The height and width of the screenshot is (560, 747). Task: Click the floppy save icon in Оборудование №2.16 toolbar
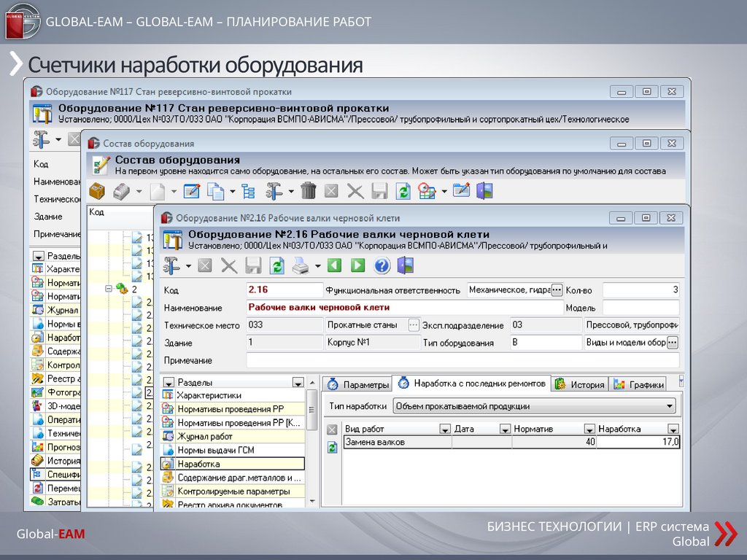click(x=253, y=265)
